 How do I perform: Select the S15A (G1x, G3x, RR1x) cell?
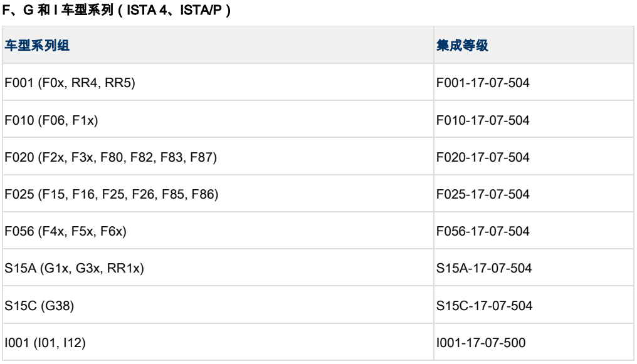coord(75,268)
